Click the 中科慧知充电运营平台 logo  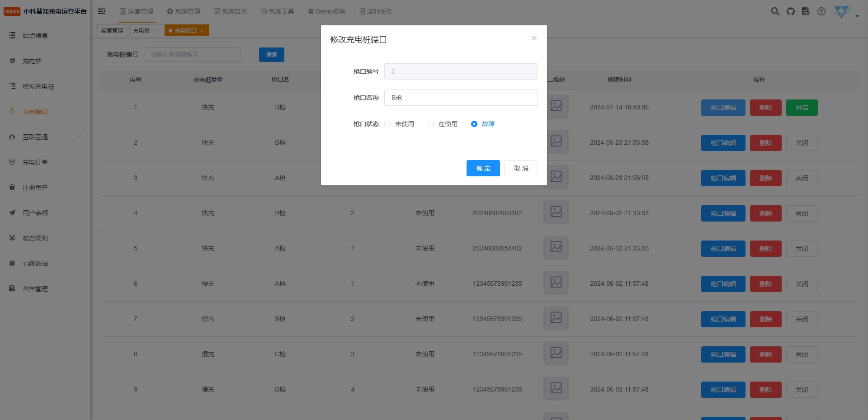[45, 11]
